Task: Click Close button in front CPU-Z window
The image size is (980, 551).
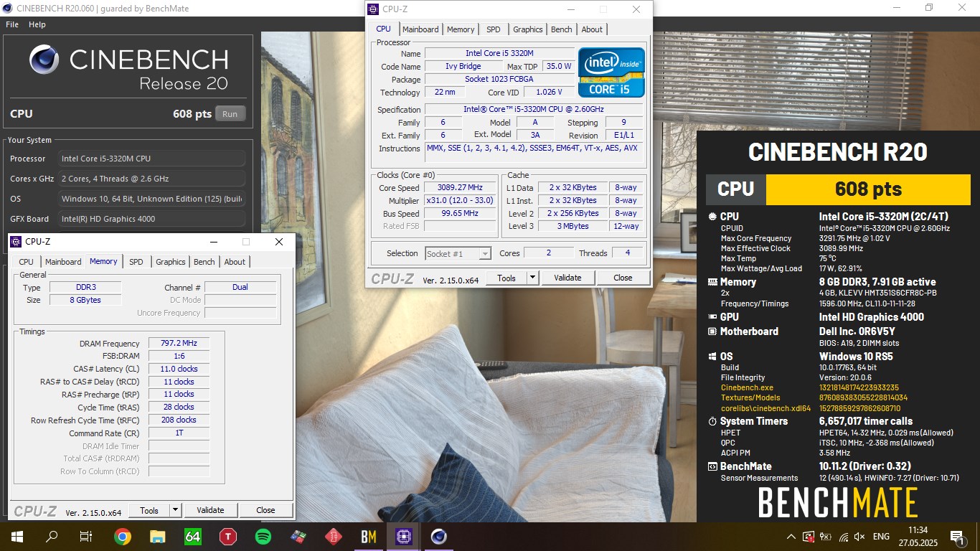Action: [623, 278]
